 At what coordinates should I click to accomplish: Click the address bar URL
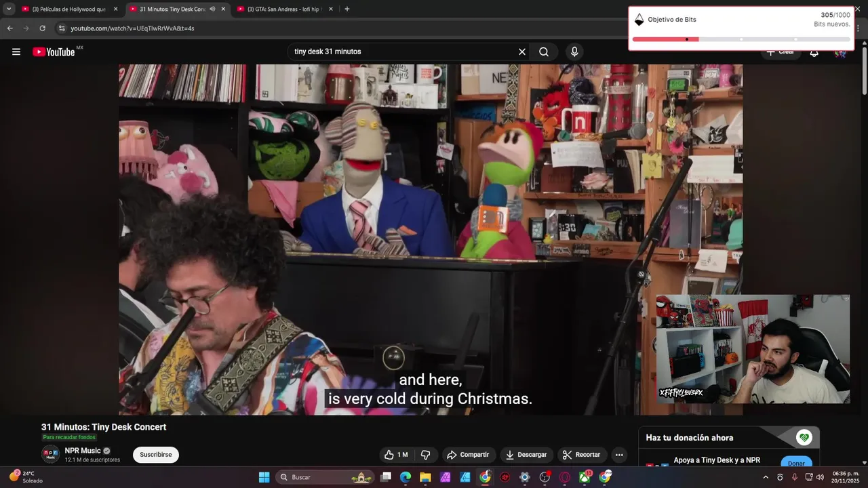point(132,28)
